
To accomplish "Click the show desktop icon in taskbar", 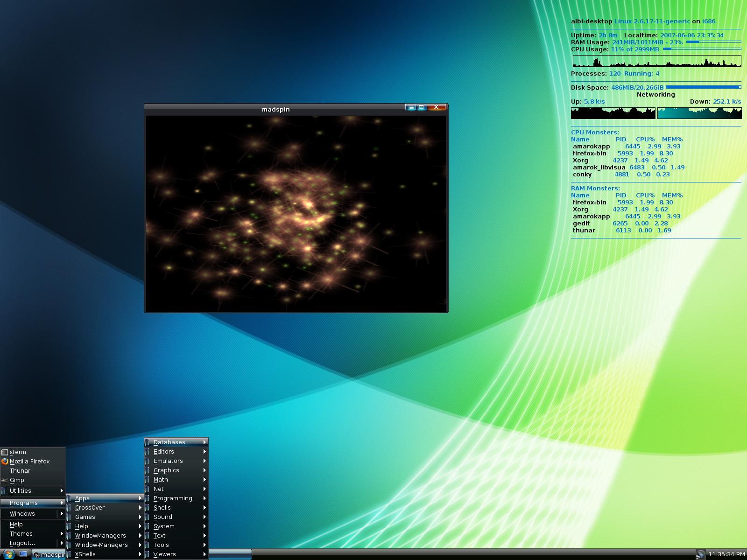I will pos(23,554).
